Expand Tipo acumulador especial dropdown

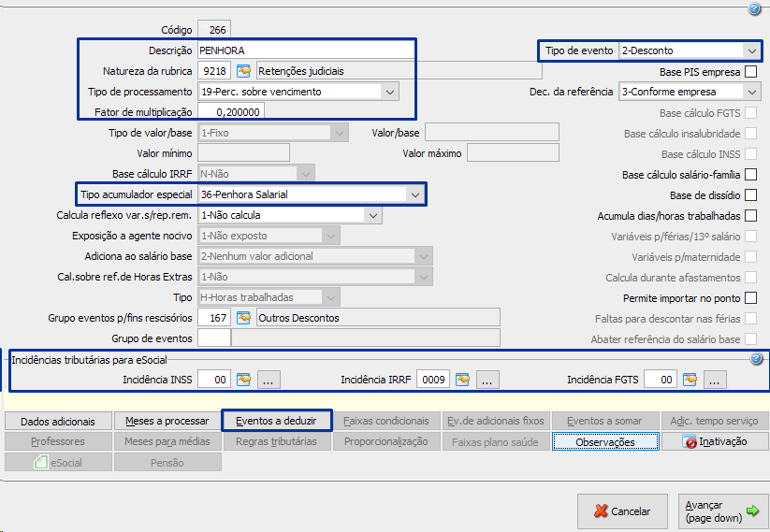click(x=415, y=194)
